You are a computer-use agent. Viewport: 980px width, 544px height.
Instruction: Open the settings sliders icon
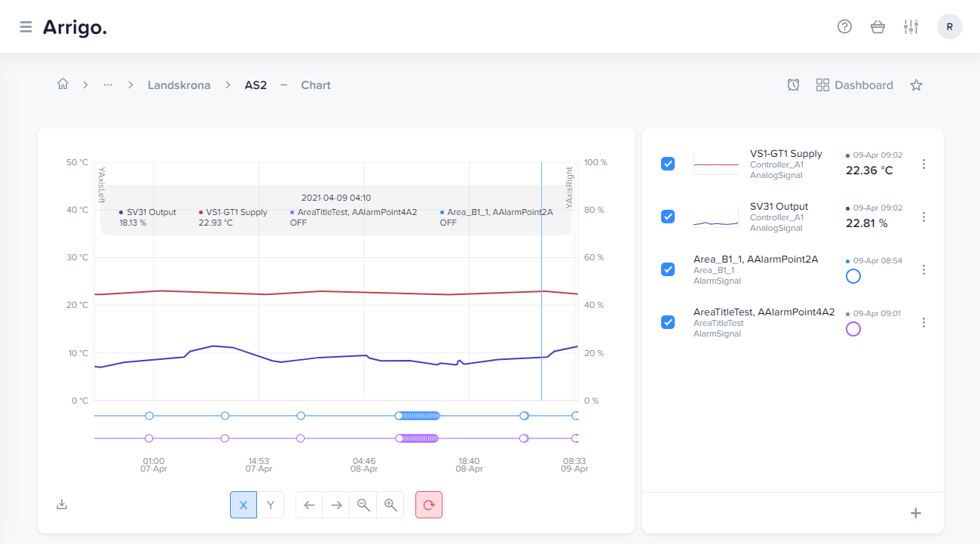911,27
